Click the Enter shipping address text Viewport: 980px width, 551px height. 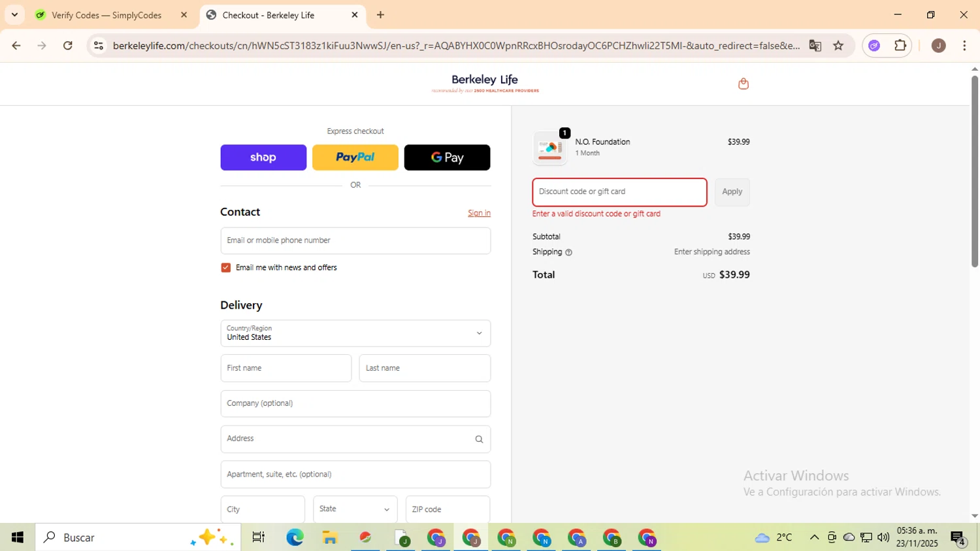pyautogui.click(x=712, y=252)
